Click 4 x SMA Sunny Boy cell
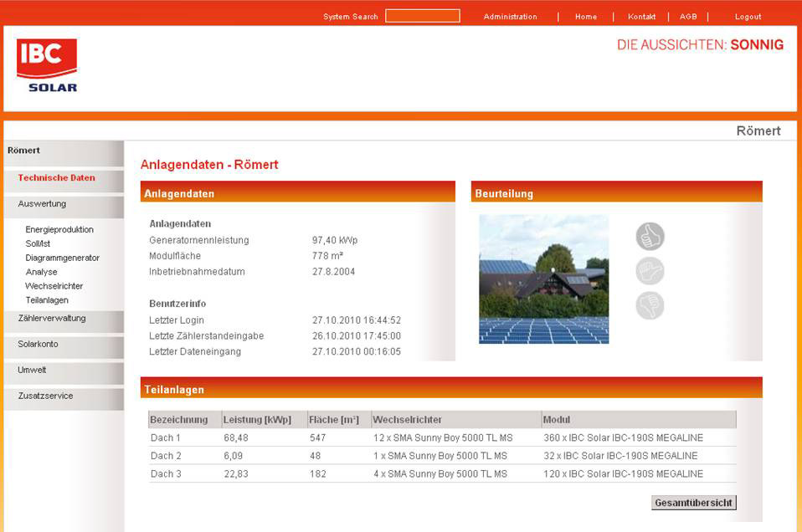 coord(440,473)
